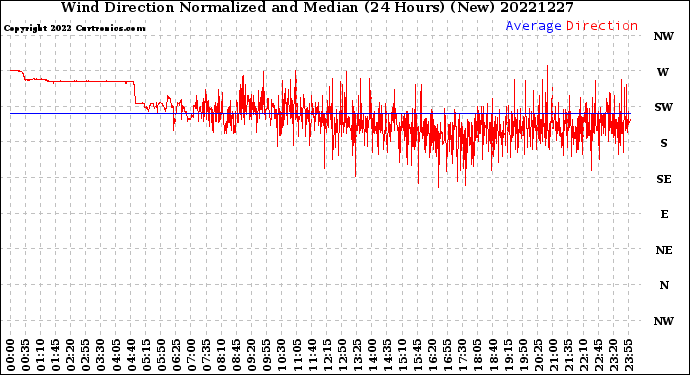Click the 18:05 time axis label
Viewport: 690px width, 375px height.
[x=478, y=355]
